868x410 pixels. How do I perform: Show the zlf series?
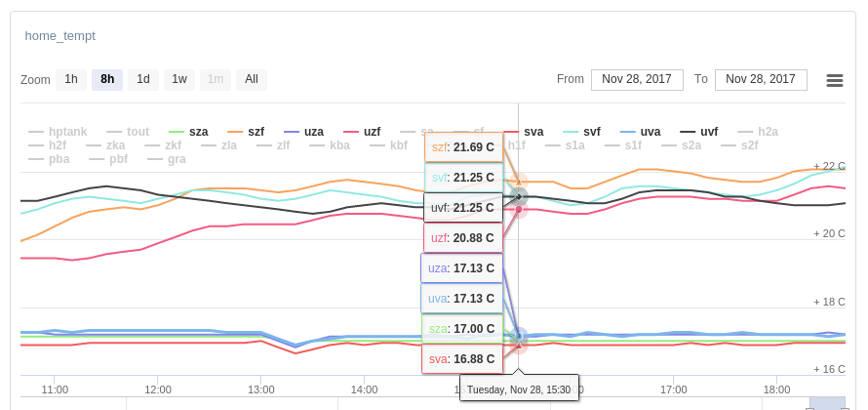(x=273, y=145)
